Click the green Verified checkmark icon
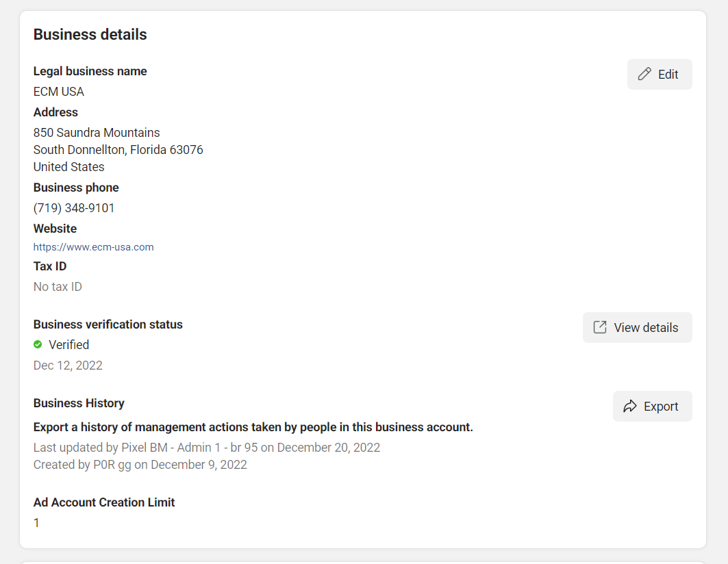 38,345
